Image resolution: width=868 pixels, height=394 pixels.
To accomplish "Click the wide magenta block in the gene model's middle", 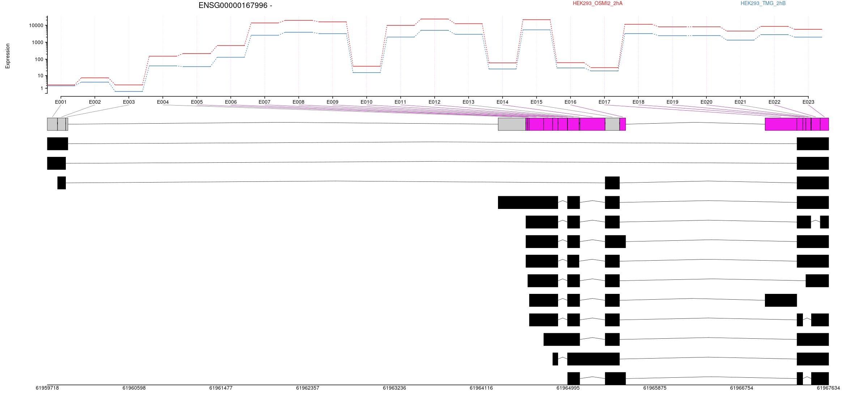I will pyautogui.click(x=592, y=124).
